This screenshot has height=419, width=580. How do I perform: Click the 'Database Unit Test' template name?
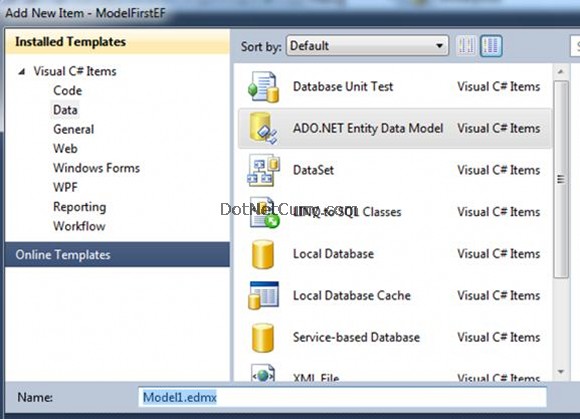pos(343,87)
